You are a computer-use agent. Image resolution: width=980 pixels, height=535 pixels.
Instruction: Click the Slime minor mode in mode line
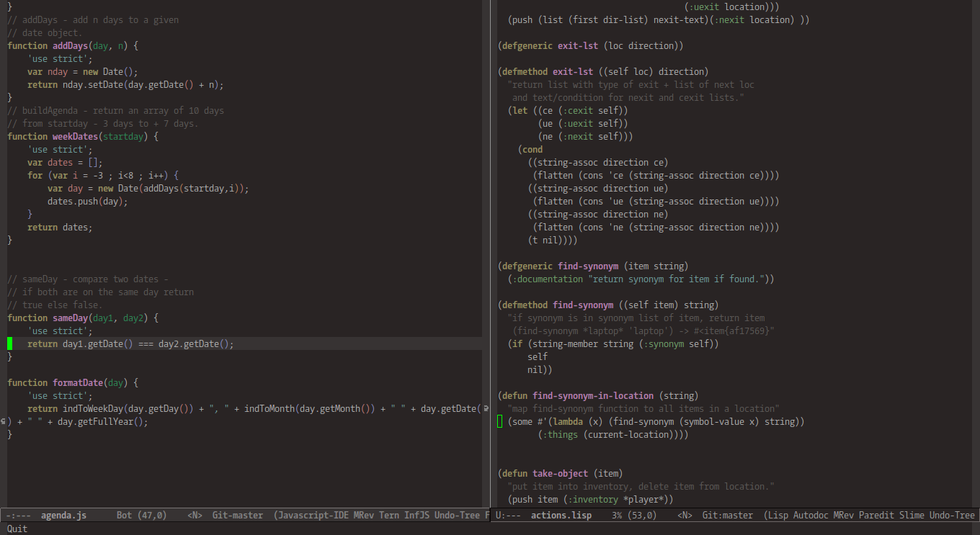pos(911,516)
